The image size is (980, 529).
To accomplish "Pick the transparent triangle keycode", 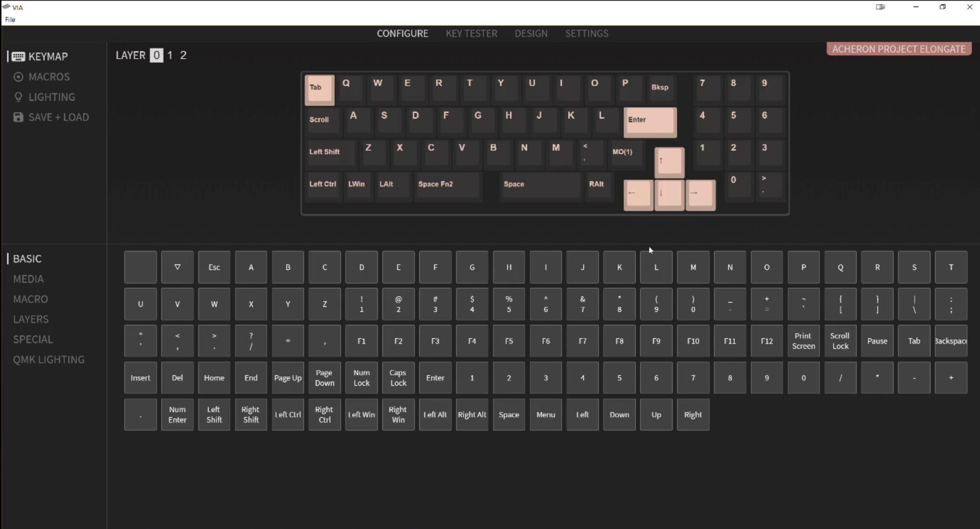I will 177,267.
